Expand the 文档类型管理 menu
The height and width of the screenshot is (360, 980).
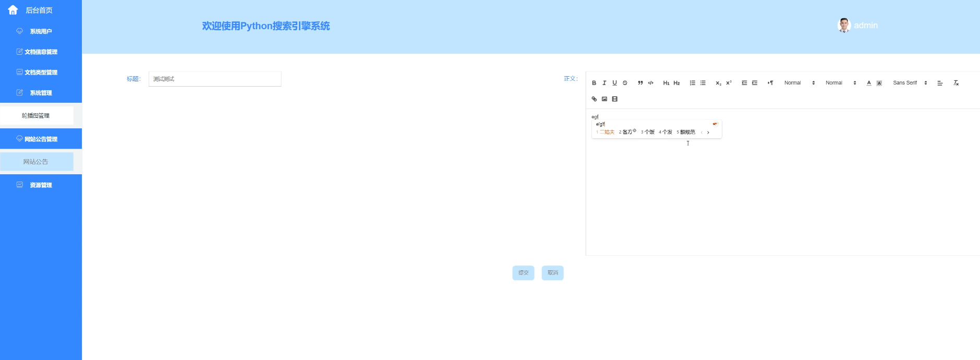coord(41,72)
